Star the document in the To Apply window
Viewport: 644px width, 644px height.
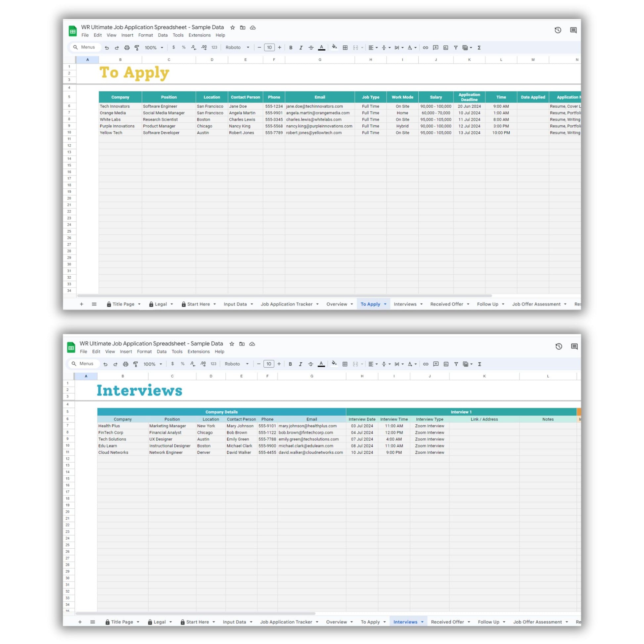coord(233,27)
